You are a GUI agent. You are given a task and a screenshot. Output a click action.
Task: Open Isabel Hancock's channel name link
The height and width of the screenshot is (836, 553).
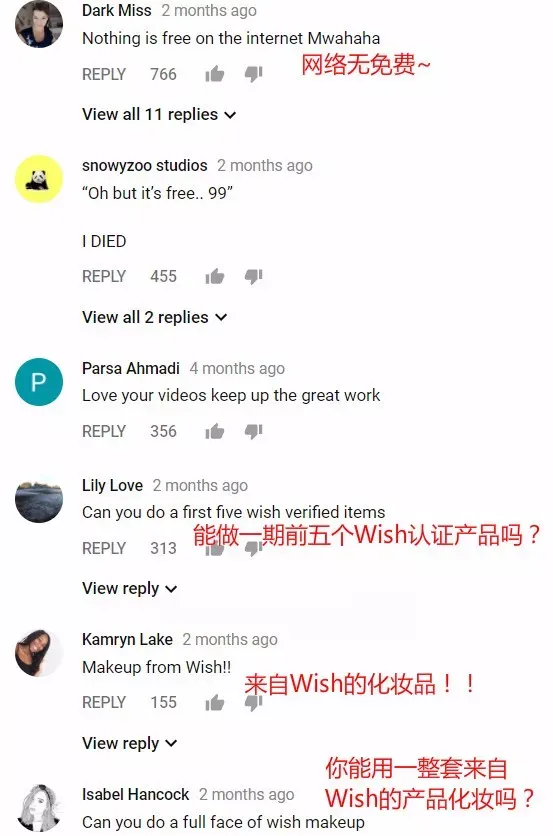coord(135,794)
